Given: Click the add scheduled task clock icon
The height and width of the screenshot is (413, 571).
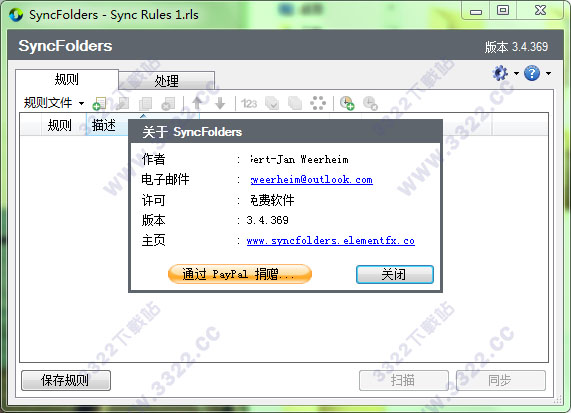Looking at the screenshot, I should 347,103.
